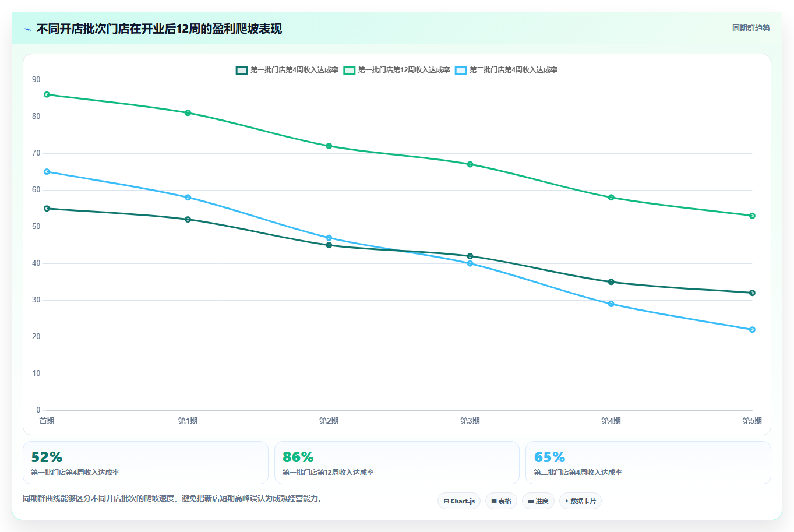
Task: Click the dark green point at 首期 (55)
Action: (x=47, y=209)
